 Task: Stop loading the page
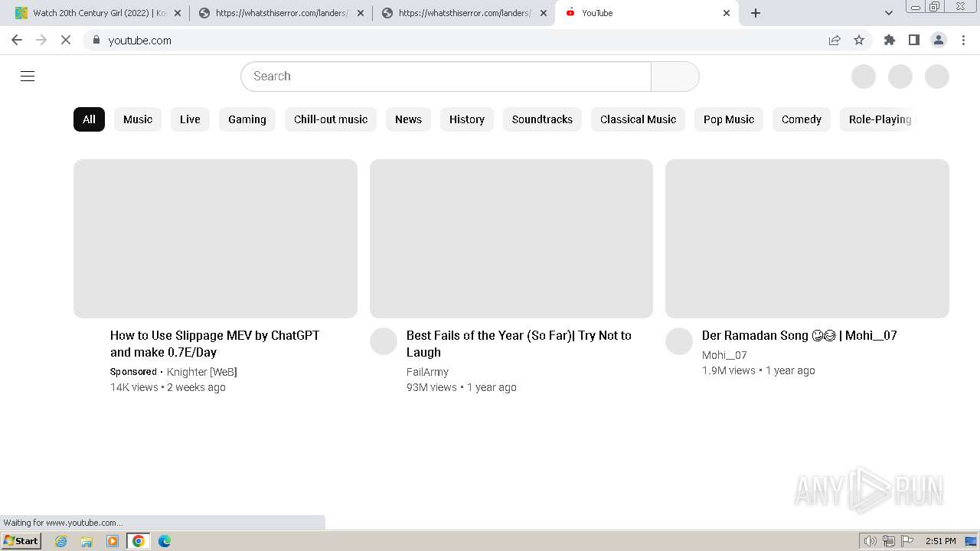[x=66, y=40]
